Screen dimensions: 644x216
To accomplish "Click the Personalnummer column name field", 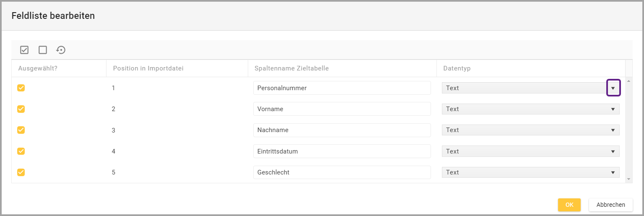I will (342, 88).
